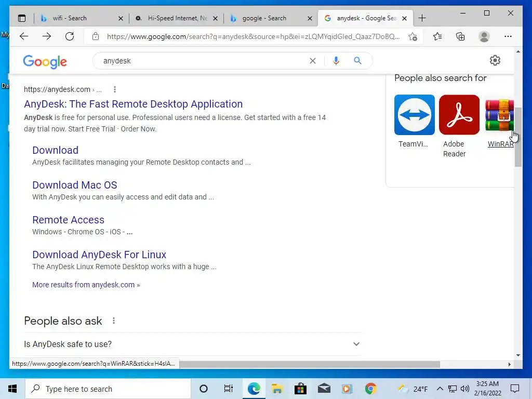
Task: Open Microsoft Store from the taskbar
Action: 300,389
